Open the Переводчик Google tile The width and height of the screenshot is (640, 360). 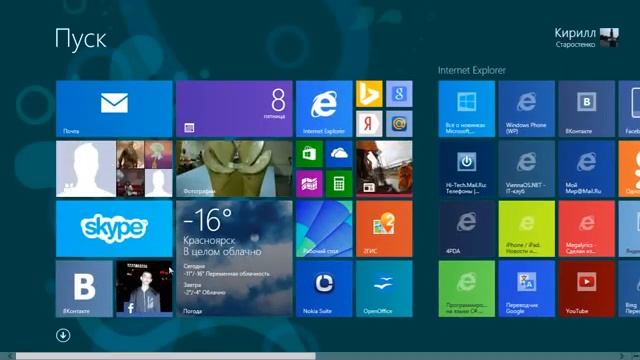pos(527,289)
